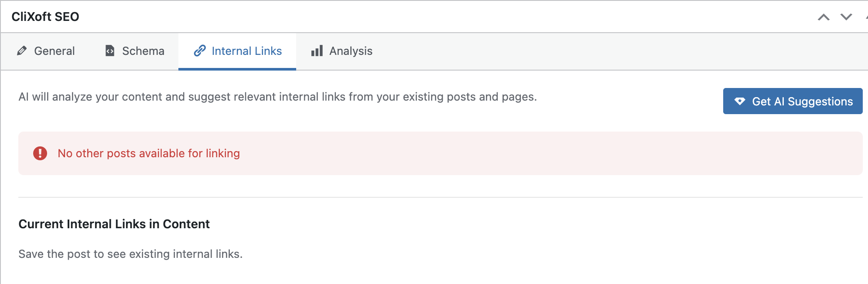Image resolution: width=868 pixels, height=284 pixels.
Task: Collapse the CliXoft SEO panel with triangle toggle
Action: pos(866,17)
